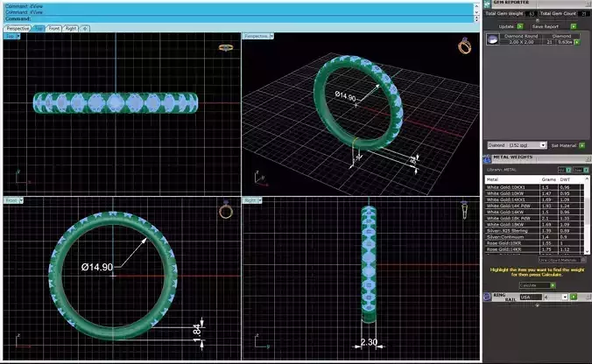
Task: Click the Command input line
Action: (x=239, y=18)
